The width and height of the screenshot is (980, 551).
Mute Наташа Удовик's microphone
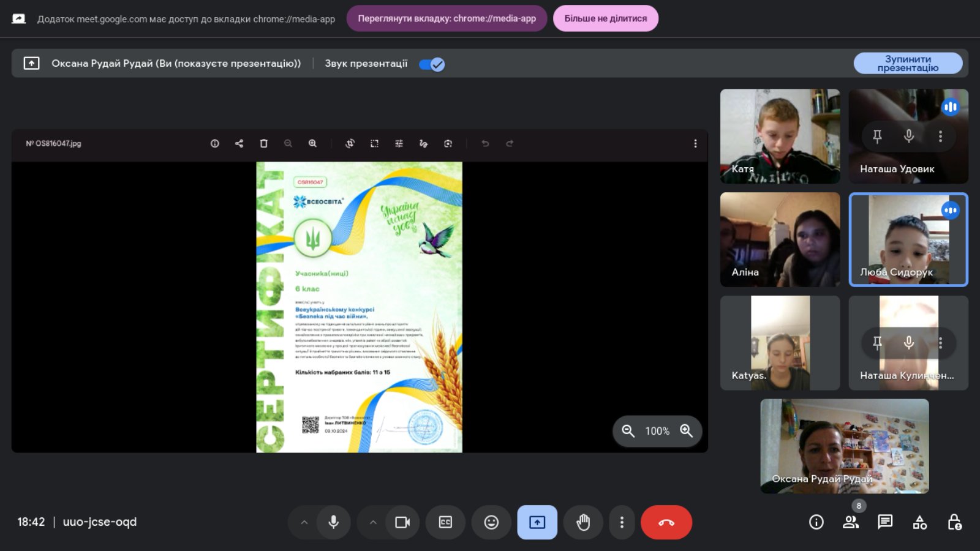(909, 136)
